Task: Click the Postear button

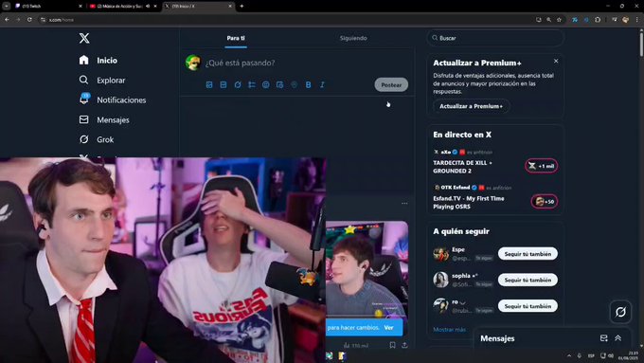Action: (391, 84)
